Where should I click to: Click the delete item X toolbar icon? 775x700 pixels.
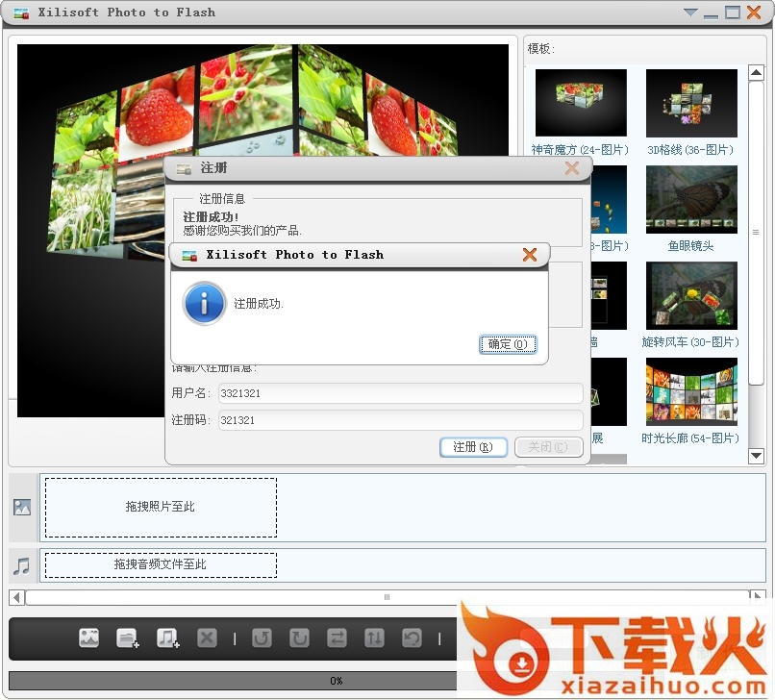pos(207,638)
